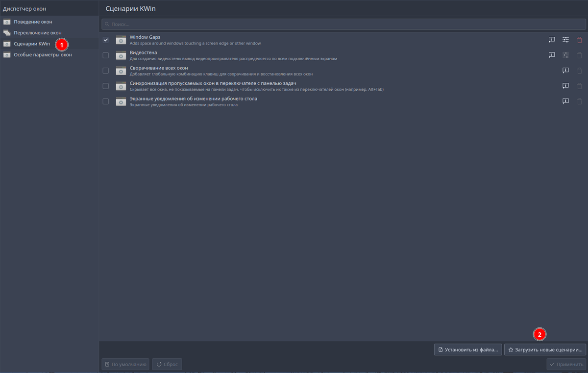Click the Видеостена script icon

pos(121,55)
